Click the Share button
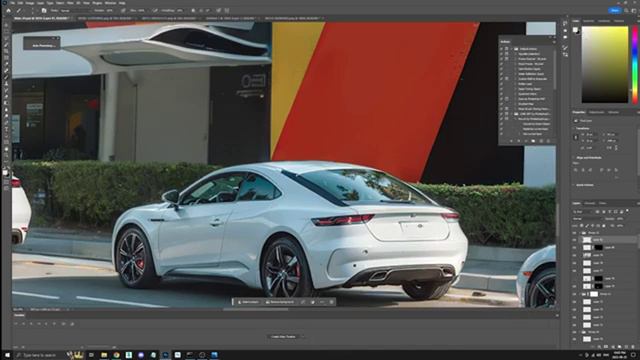The width and height of the screenshot is (640, 360). click(615, 10)
